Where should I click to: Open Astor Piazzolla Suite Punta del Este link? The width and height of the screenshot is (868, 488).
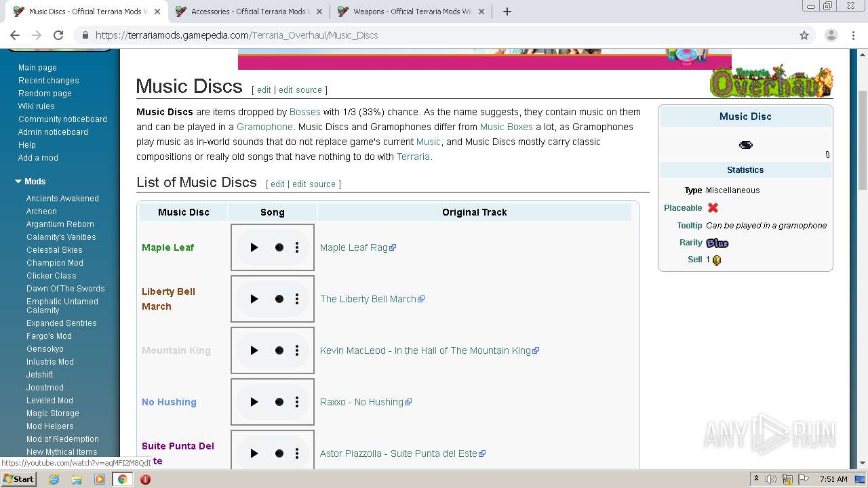pos(403,453)
